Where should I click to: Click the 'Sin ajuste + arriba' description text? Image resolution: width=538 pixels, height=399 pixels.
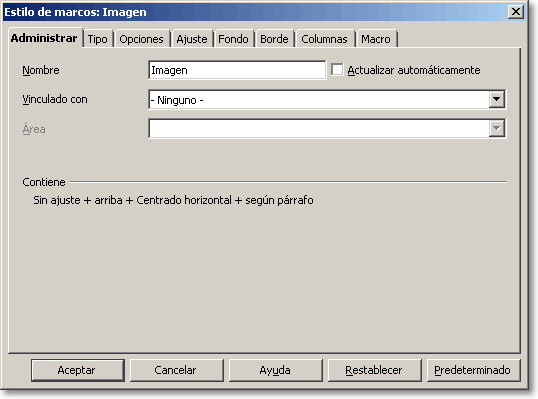click(173, 200)
